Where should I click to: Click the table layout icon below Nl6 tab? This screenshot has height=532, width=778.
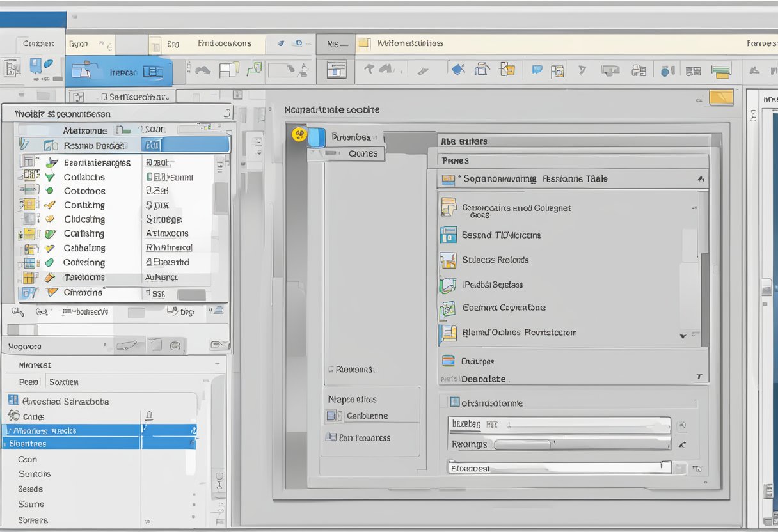tap(336, 70)
